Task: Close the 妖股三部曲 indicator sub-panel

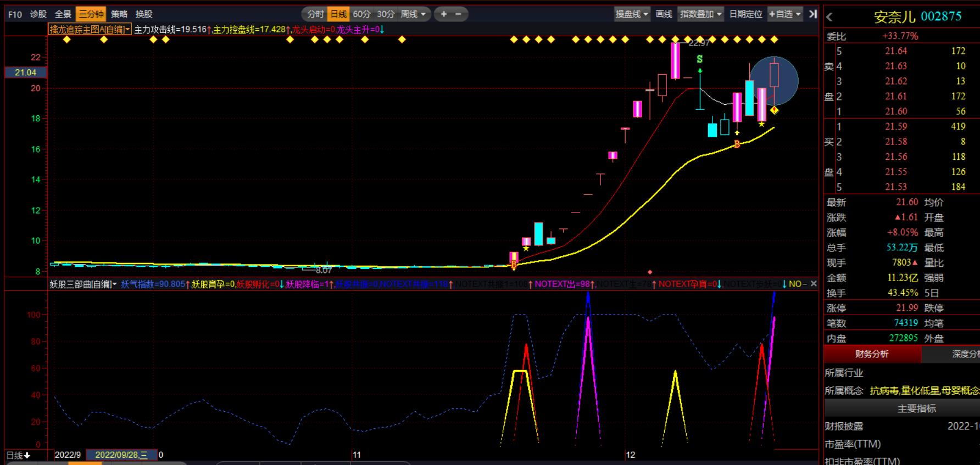Action: point(814,284)
